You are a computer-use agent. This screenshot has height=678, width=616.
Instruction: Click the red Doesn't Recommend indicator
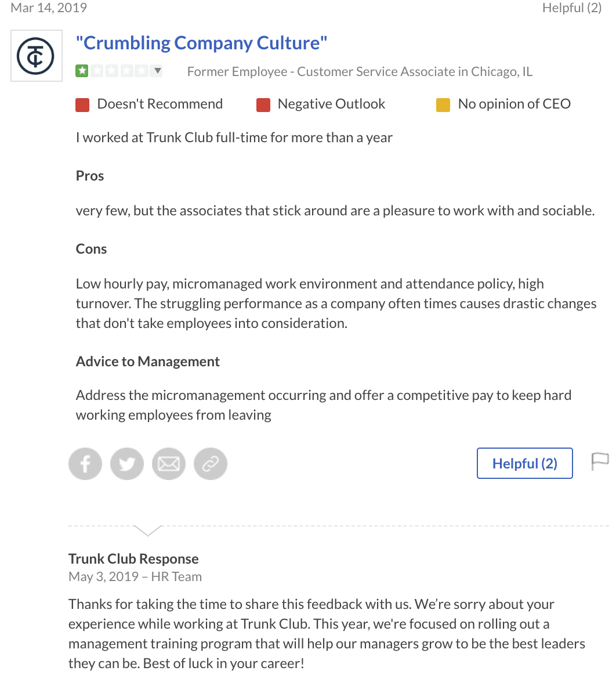[82, 103]
